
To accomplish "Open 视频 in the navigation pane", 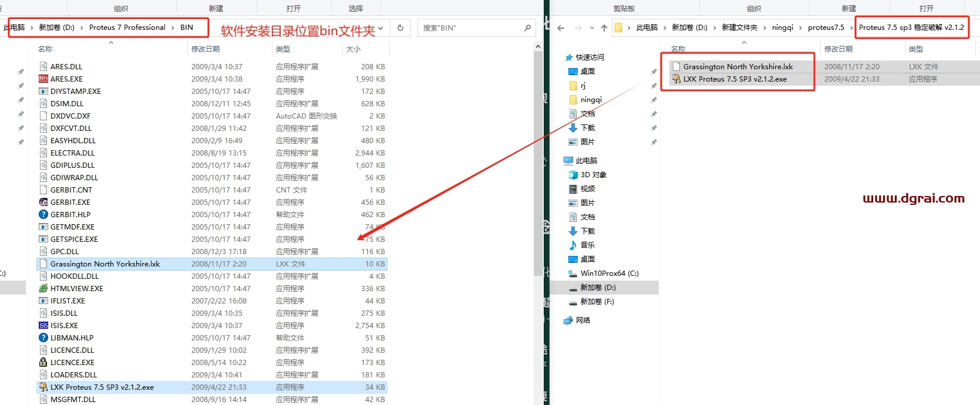I will [587, 188].
